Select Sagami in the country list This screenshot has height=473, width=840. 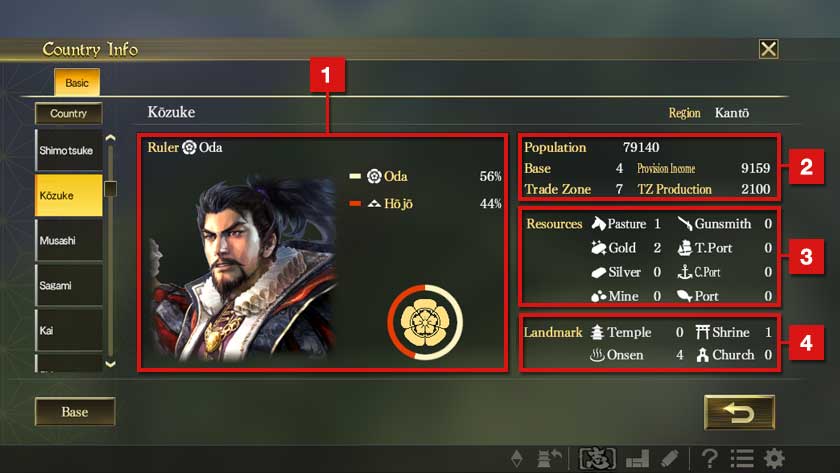tap(69, 286)
